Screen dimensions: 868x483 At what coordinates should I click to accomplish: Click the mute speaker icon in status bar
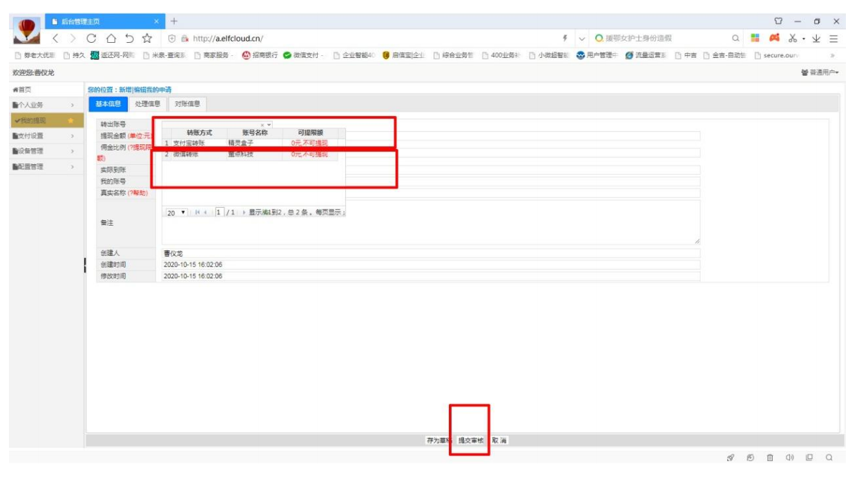[789, 457]
